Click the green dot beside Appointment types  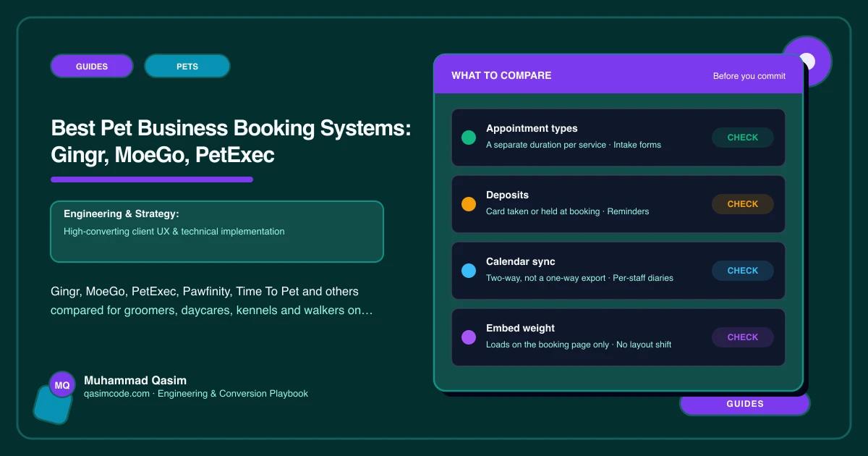click(469, 138)
